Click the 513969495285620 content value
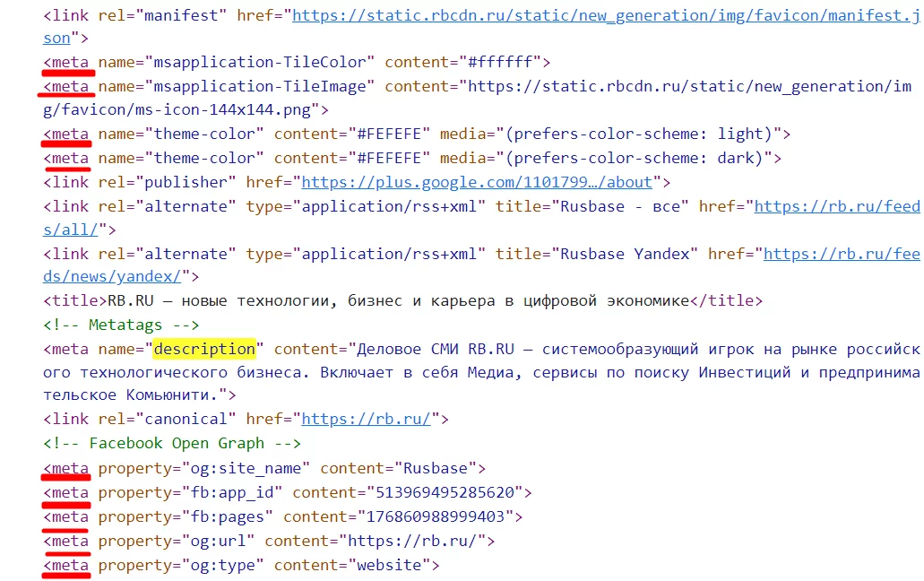The image size is (924, 581). (445, 493)
